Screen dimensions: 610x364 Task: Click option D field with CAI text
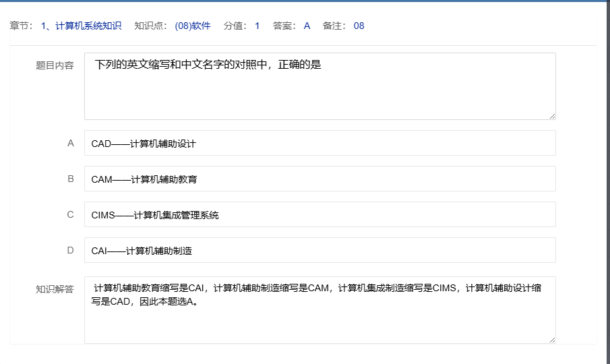[x=319, y=250]
